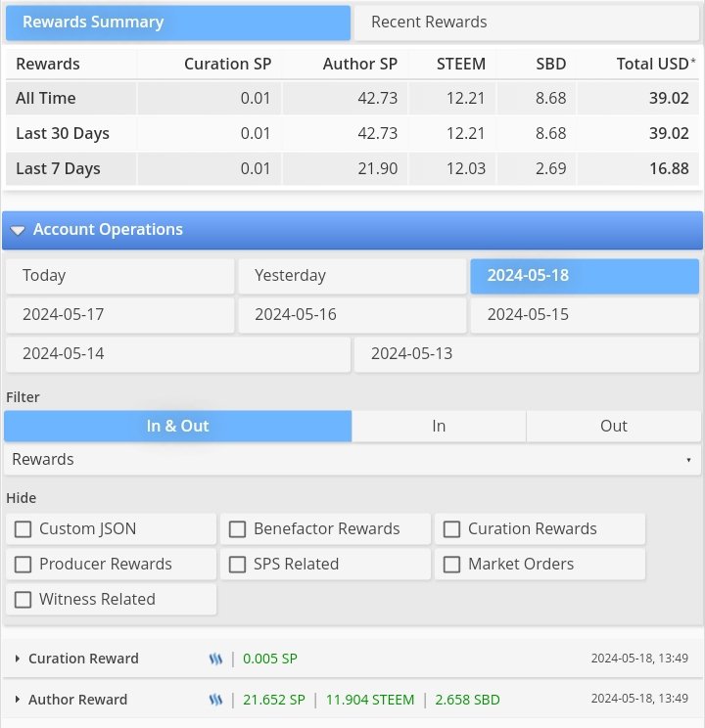705x728 pixels.
Task: Select the Yesterday date button
Action: 352,276
